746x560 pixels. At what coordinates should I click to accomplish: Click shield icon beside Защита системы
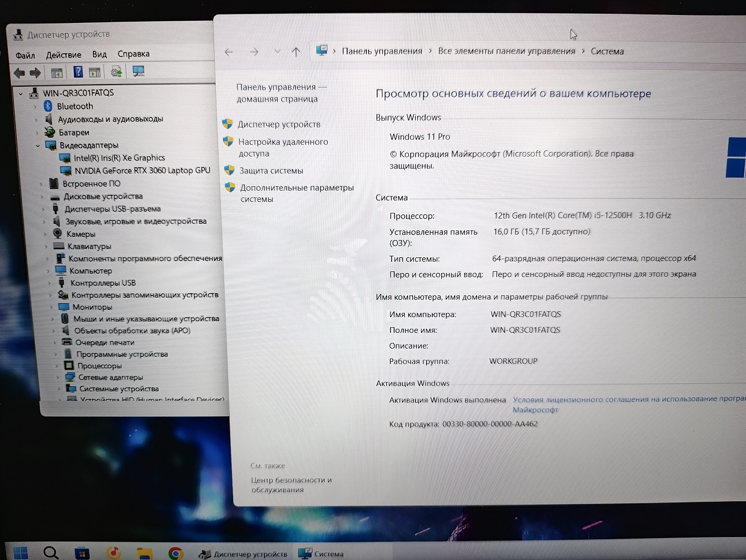[229, 170]
